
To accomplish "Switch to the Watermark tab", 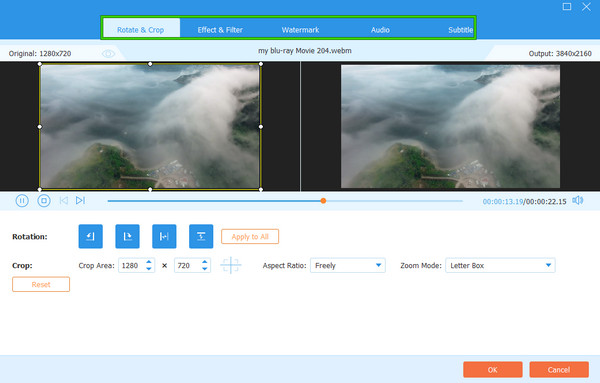I will [300, 30].
